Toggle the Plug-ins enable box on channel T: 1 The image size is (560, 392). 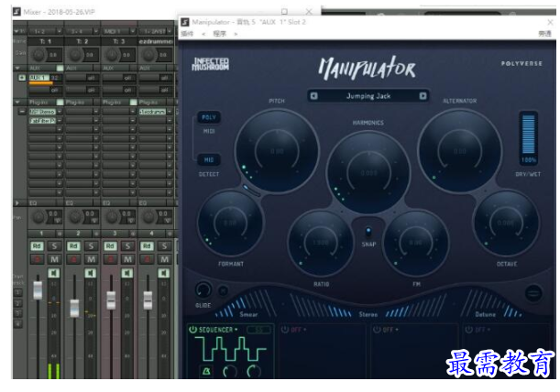tap(60, 102)
